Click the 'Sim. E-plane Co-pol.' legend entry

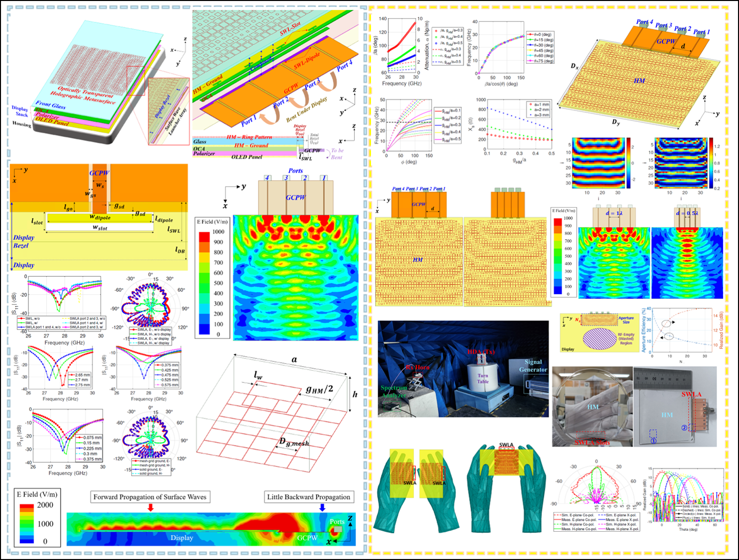pyautogui.click(x=575, y=515)
